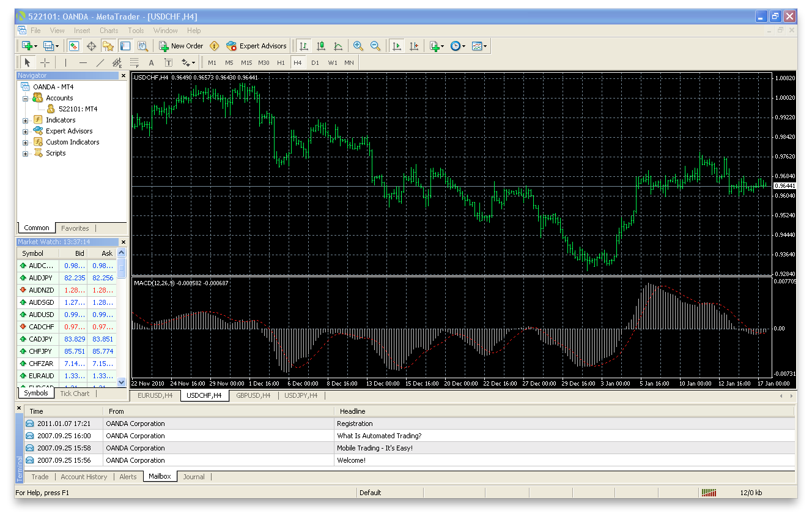Select the Crosshair cursor tool

45,62
